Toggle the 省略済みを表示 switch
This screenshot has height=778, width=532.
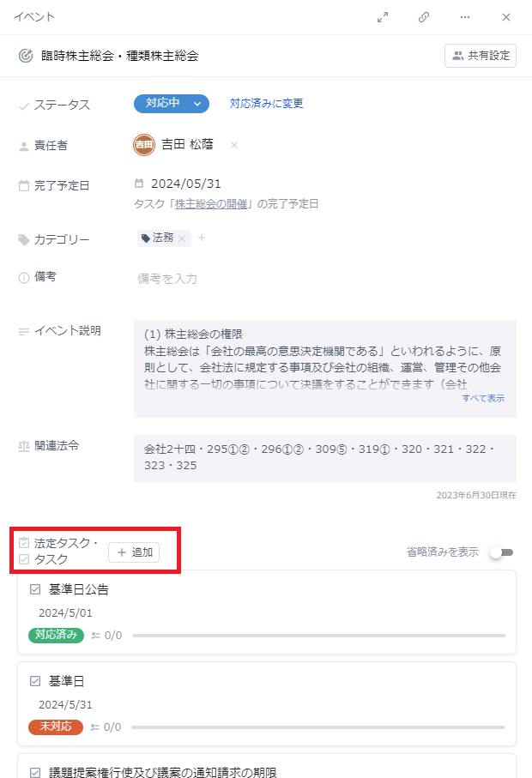click(501, 552)
